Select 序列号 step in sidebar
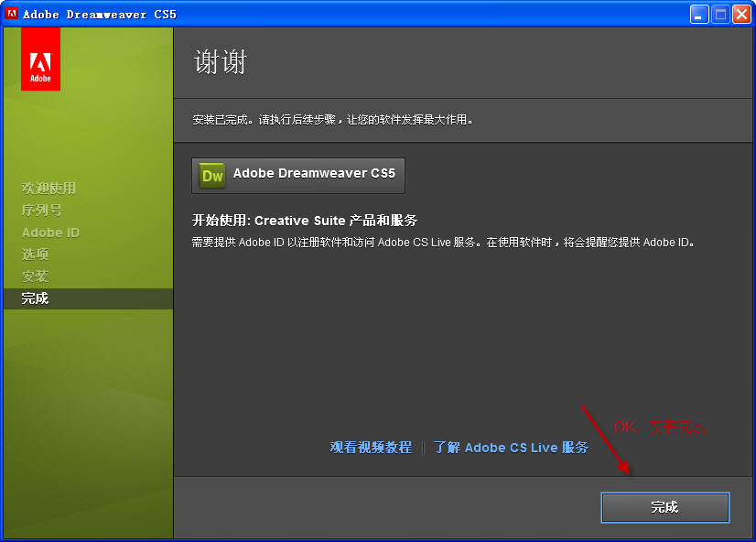Screen dimensions: 756x542 (x=42, y=211)
